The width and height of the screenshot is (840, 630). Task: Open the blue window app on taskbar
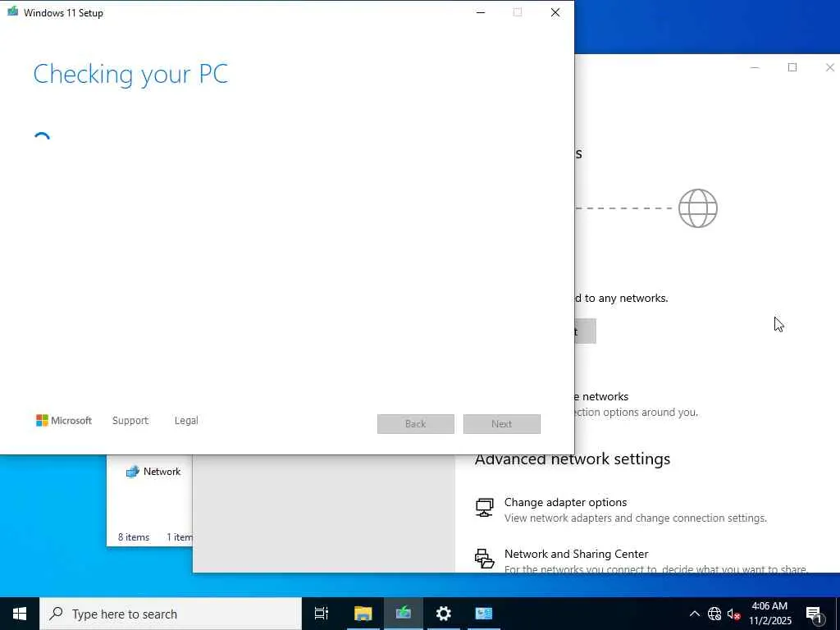tap(484, 614)
